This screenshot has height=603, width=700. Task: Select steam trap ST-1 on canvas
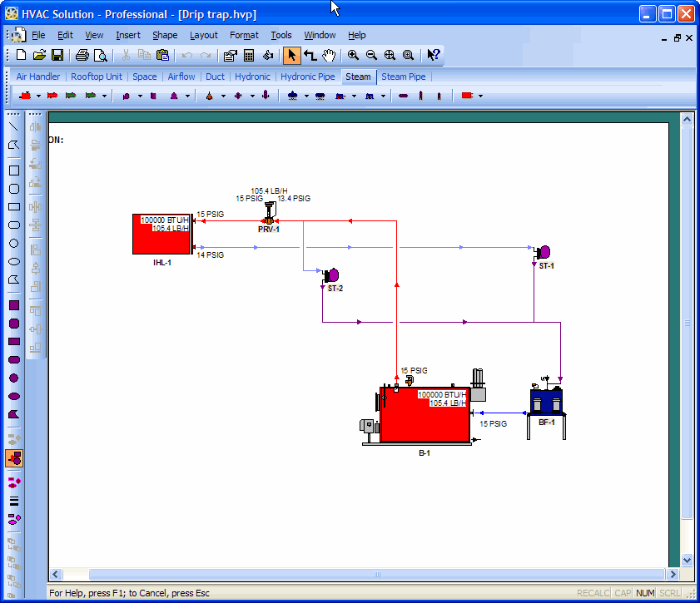coord(543,253)
